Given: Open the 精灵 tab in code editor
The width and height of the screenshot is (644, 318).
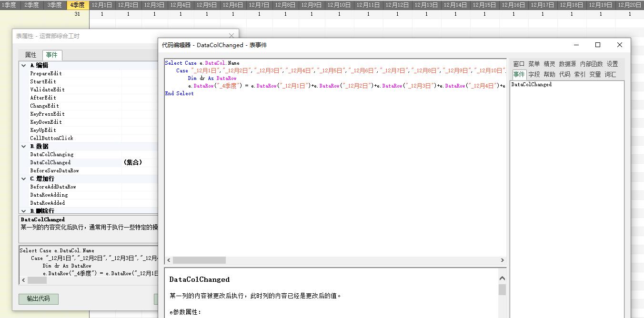Looking at the screenshot, I should (x=549, y=64).
